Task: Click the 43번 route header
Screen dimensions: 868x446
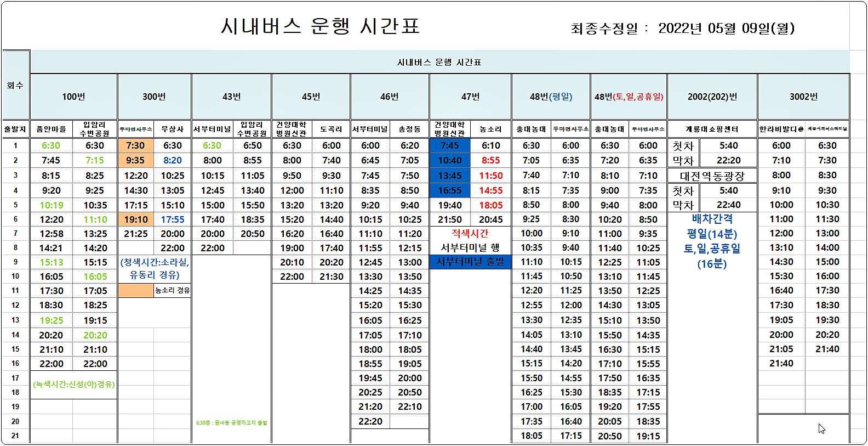Action: pyautogui.click(x=231, y=97)
